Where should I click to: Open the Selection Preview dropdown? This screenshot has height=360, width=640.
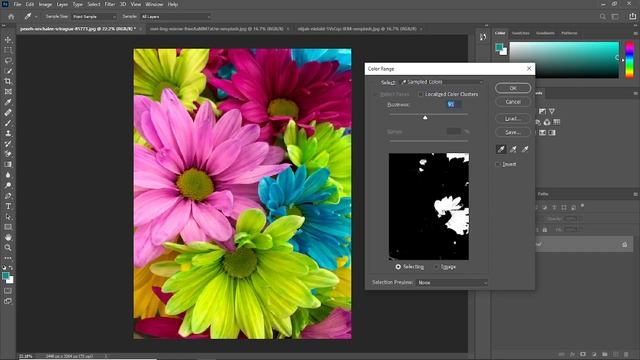(x=451, y=282)
